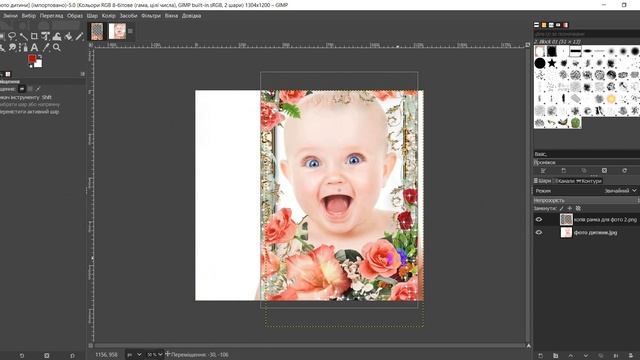Select the Free Select lasso tool
This screenshot has width=640, height=360.
pyautogui.click(x=12, y=36)
